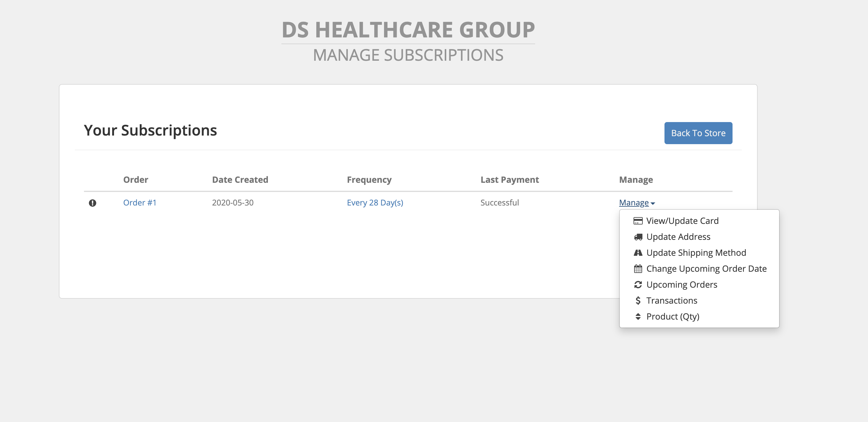This screenshot has width=868, height=422.
Task: Click the credit card icon
Action: click(638, 221)
